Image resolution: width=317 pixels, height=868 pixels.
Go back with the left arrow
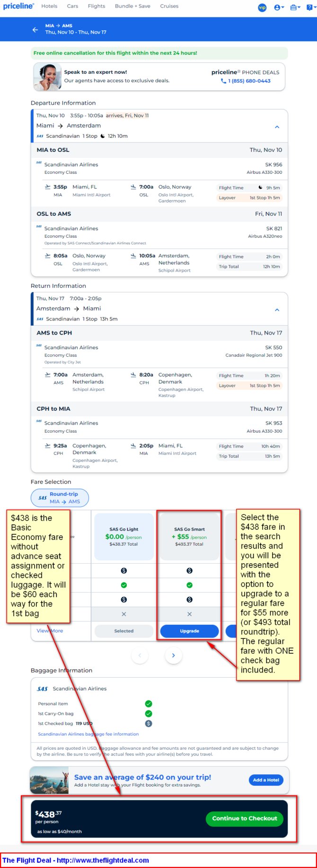[x=35, y=29]
